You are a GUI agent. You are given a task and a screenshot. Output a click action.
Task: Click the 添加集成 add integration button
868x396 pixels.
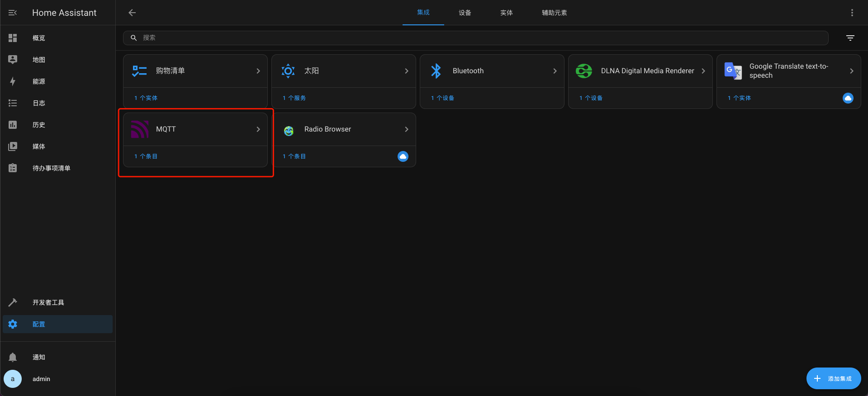[x=834, y=378]
